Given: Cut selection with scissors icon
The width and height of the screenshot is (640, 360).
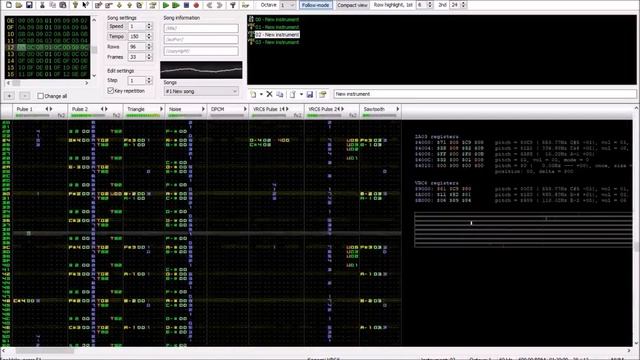Looking at the screenshot, I should pyautogui.click(x=42, y=5).
